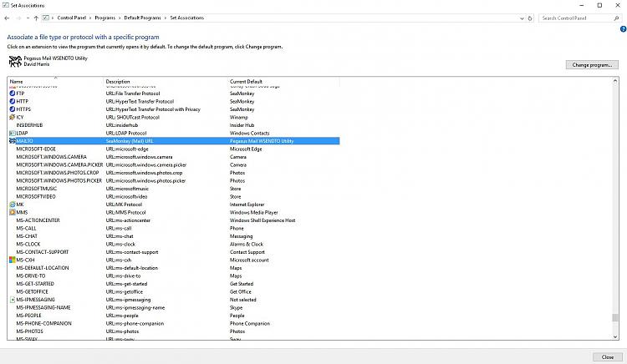Click the Change program button
Viewport: 627px width, 364px height.
click(592, 64)
